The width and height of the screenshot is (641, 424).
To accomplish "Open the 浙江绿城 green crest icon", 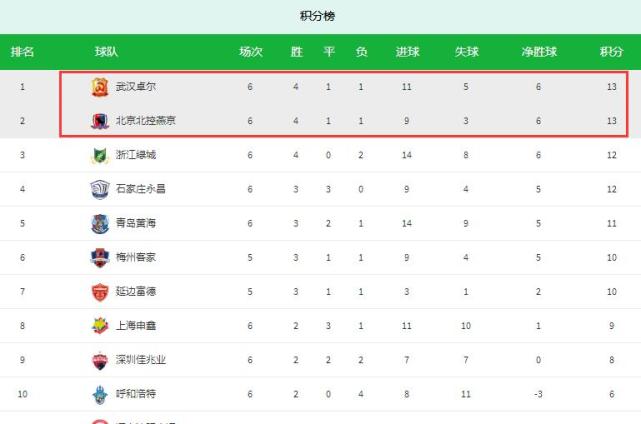I will tap(100, 155).
